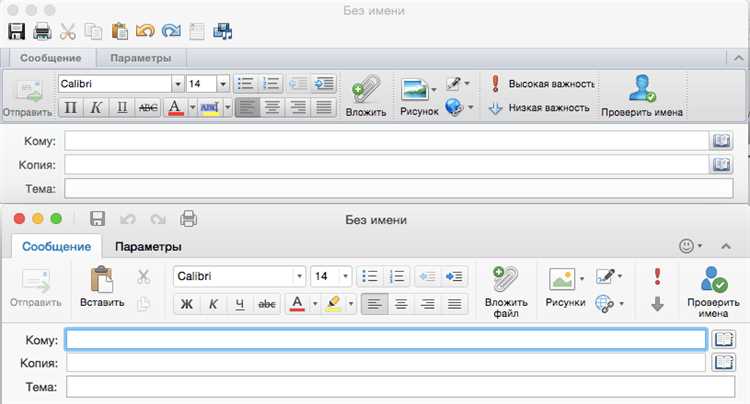Click Тема subject field in lower window

[x=401, y=387]
